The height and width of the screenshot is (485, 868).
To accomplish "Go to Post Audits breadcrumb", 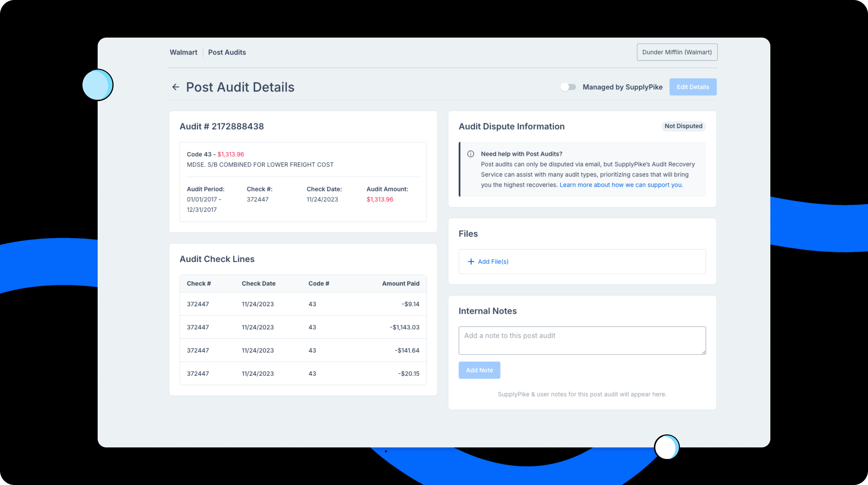I will point(227,52).
